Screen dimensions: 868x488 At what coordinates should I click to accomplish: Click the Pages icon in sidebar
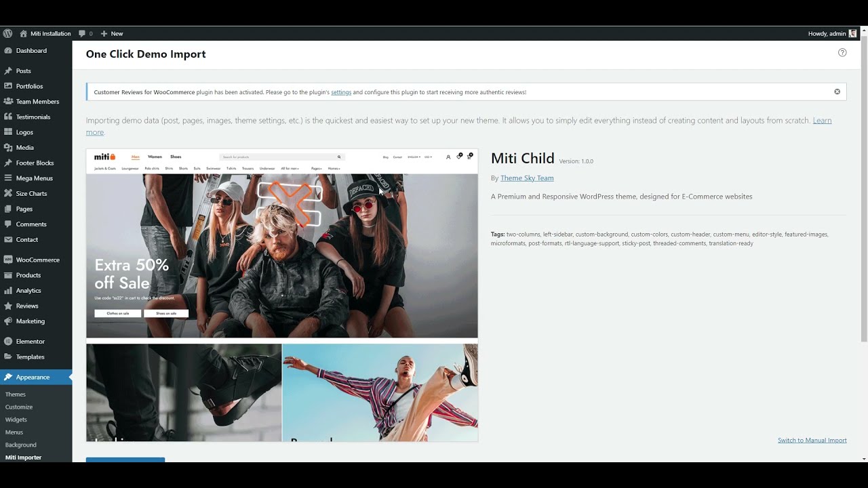[8, 209]
